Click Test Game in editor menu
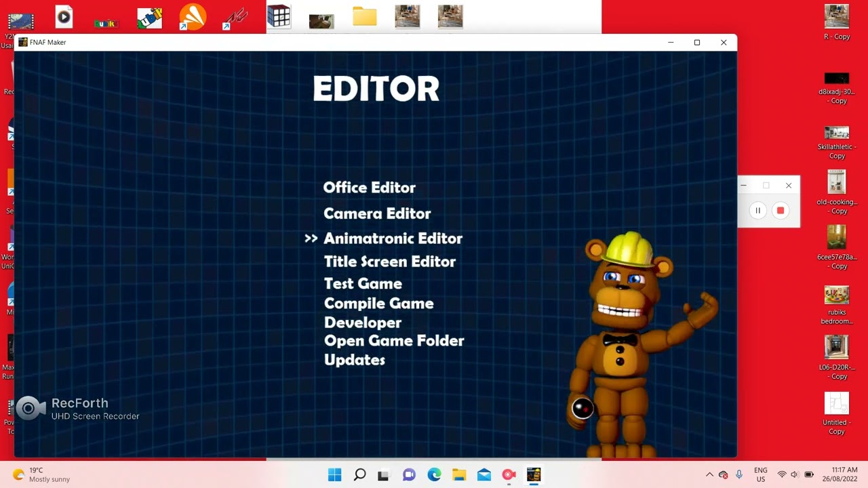Image resolution: width=868 pixels, height=488 pixels. click(x=363, y=283)
